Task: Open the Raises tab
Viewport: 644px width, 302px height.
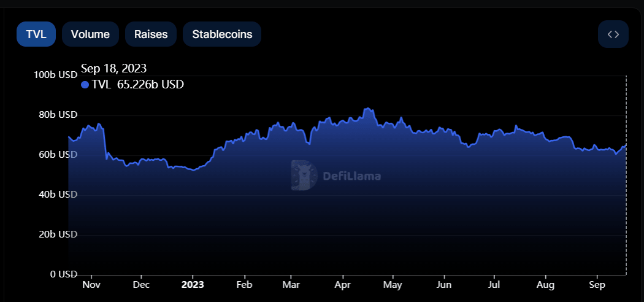Action: tap(151, 34)
